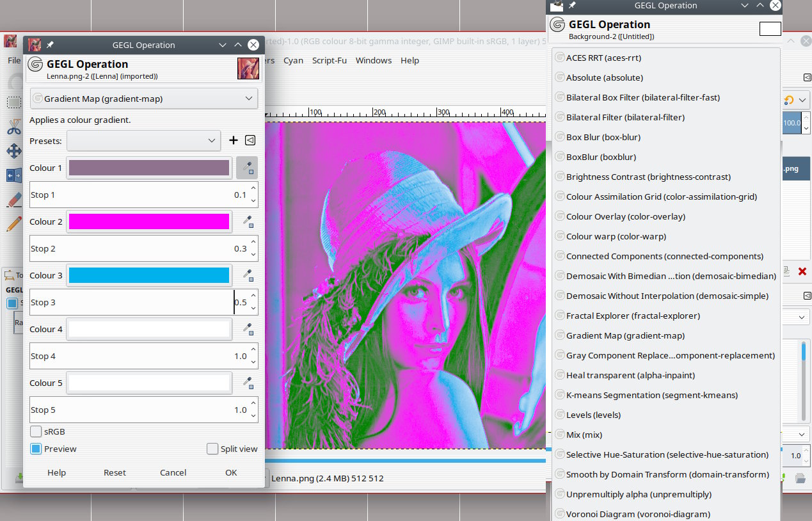Click the Reset button
Image resolution: width=812 pixels, height=521 pixels.
pyautogui.click(x=115, y=472)
